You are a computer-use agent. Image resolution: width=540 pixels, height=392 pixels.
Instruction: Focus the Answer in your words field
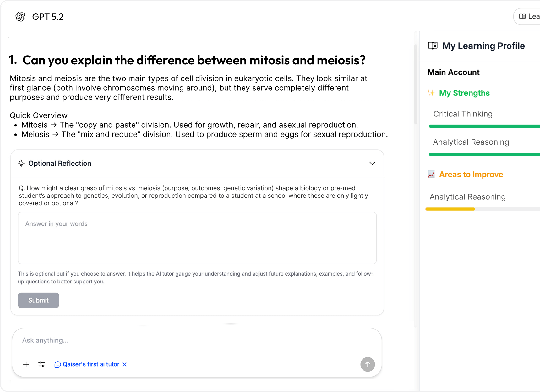[x=197, y=238]
